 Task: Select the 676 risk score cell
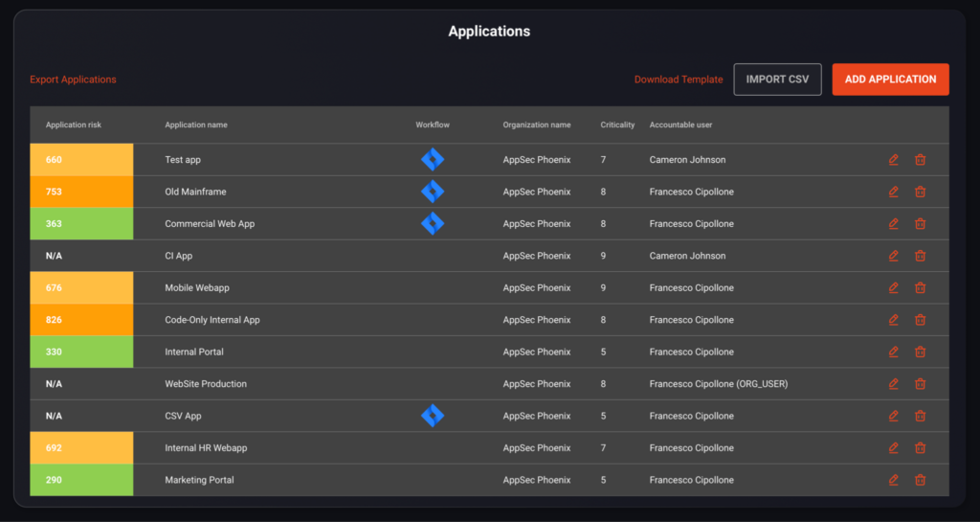(x=81, y=287)
